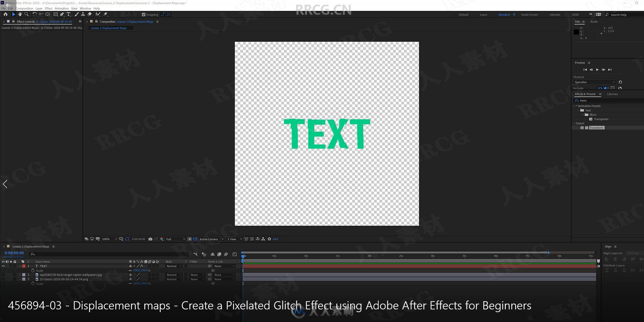
Task: Open the Spacebar shortcut dropdown
Action: click(x=595, y=82)
